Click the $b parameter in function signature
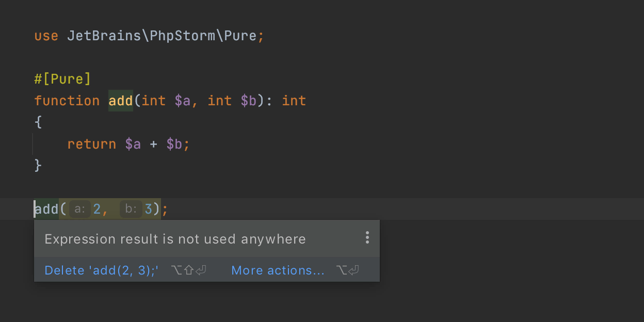 coord(248,101)
